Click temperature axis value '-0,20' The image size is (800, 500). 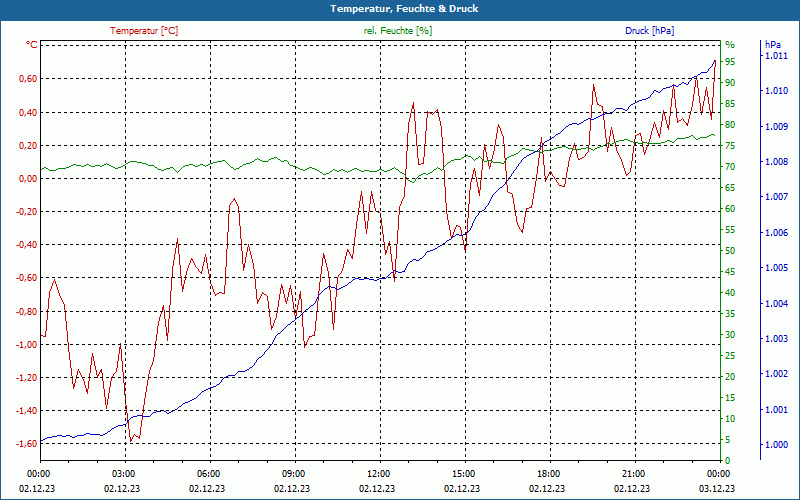coord(27,212)
